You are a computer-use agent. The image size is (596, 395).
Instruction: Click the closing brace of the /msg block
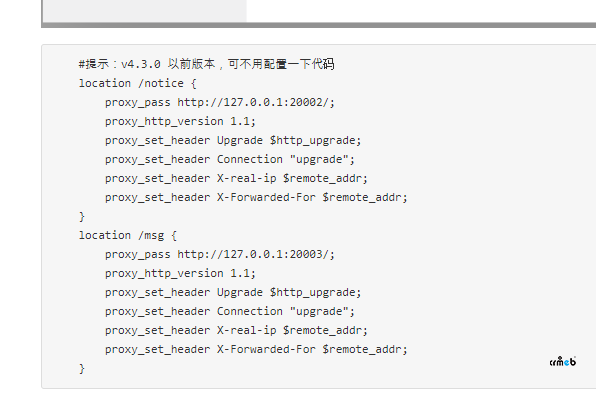82,368
